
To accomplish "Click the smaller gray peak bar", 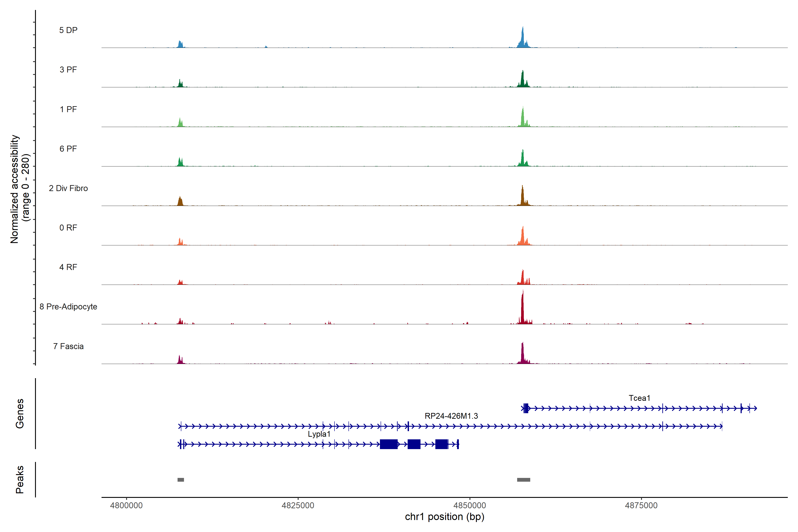I will tap(180, 480).
